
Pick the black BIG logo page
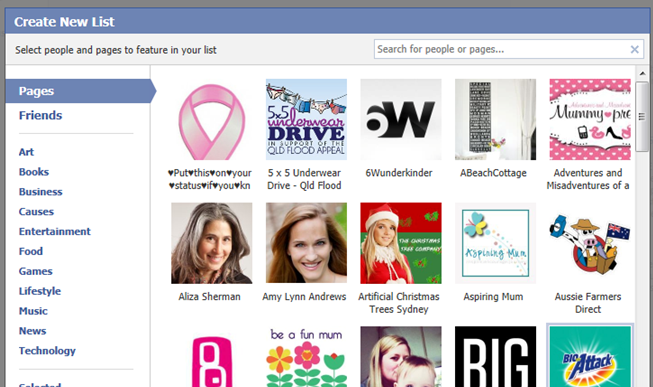point(495,357)
